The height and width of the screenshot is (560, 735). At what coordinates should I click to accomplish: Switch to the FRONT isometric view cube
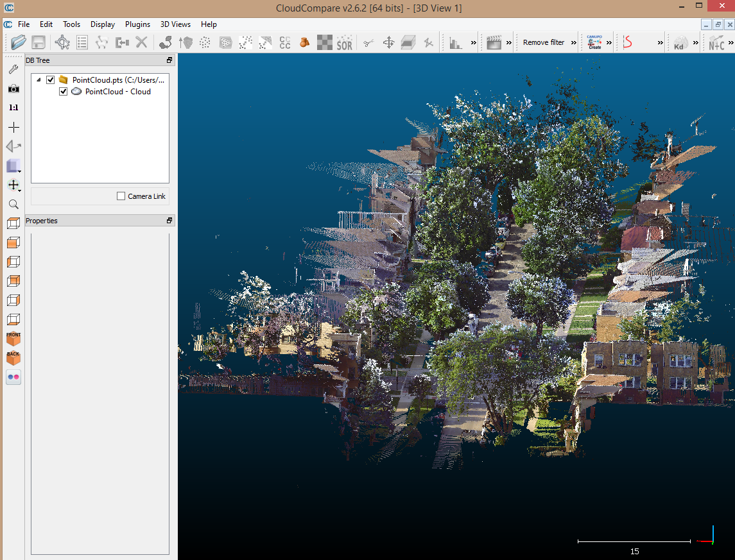[13, 338]
